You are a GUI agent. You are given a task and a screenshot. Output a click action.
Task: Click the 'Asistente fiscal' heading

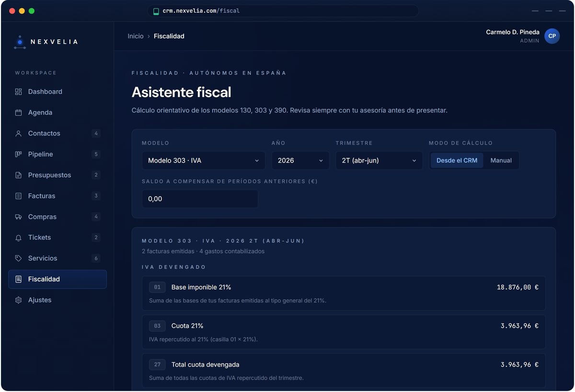(x=182, y=92)
